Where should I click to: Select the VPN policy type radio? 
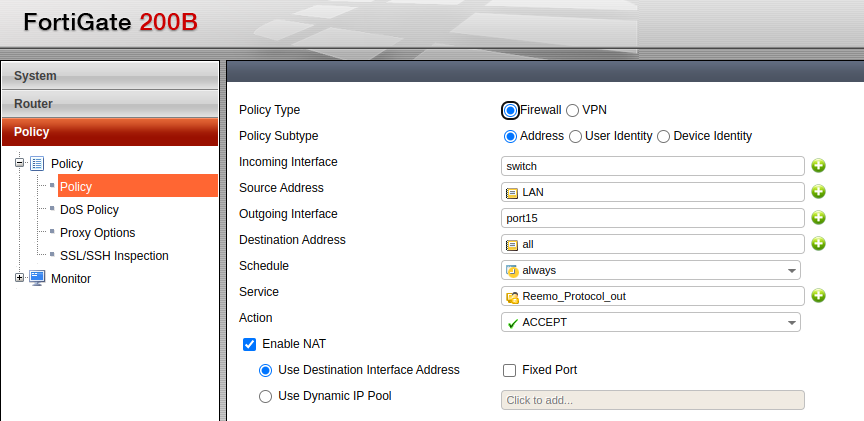(573, 110)
